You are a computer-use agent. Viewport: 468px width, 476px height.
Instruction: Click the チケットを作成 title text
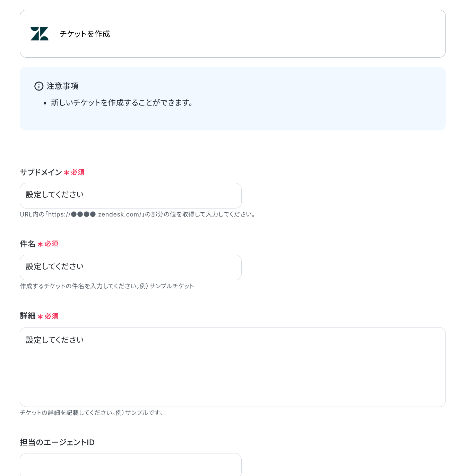[85, 34]
